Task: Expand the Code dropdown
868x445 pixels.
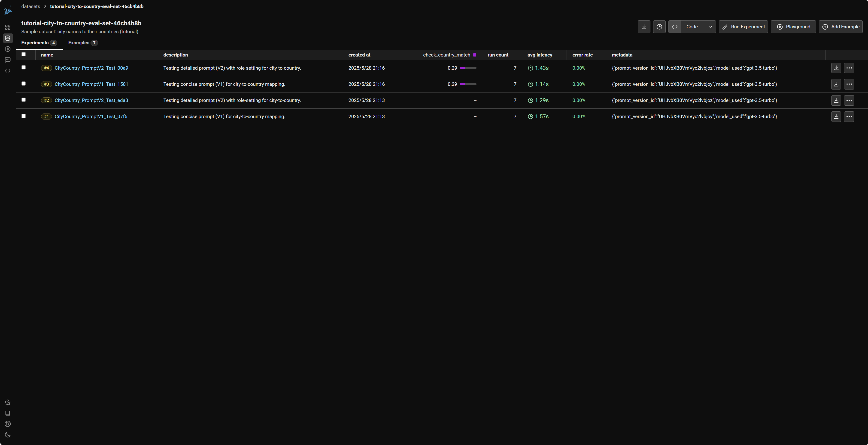Action: click(x=710, y=27)
